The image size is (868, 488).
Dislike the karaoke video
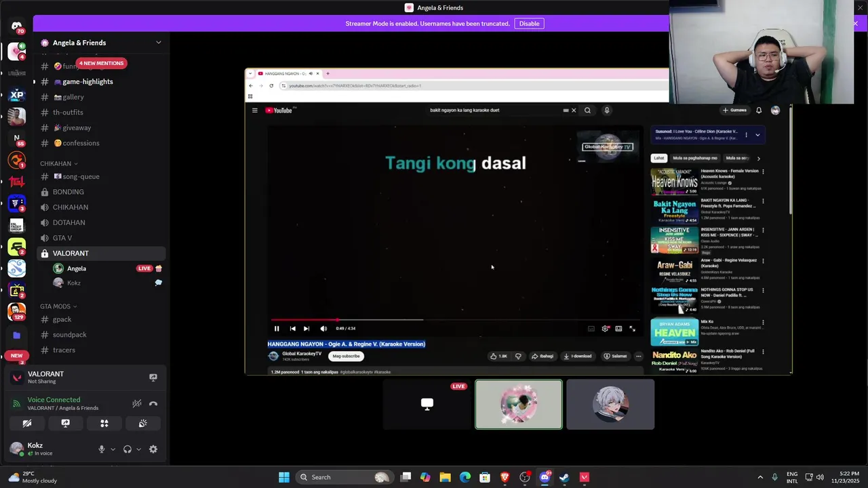[x=518, y=356]
